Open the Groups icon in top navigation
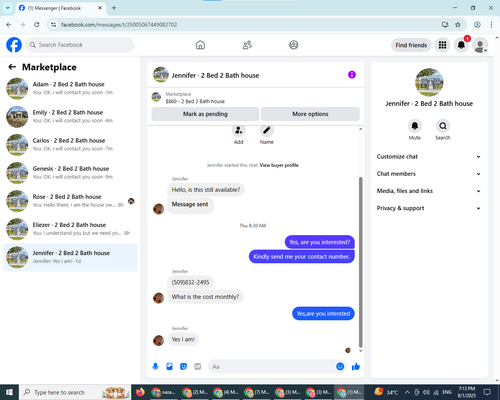This screenshot has width=500, height=400. (x=294, y=45)
